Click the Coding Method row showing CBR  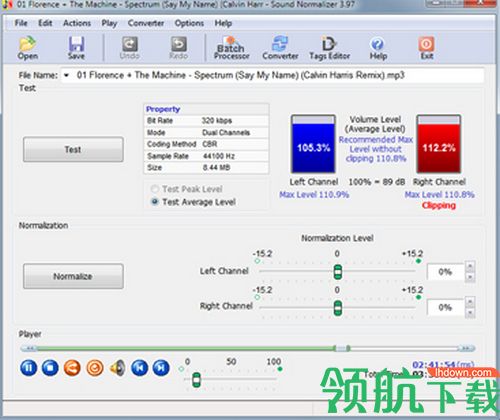[206, 144]
